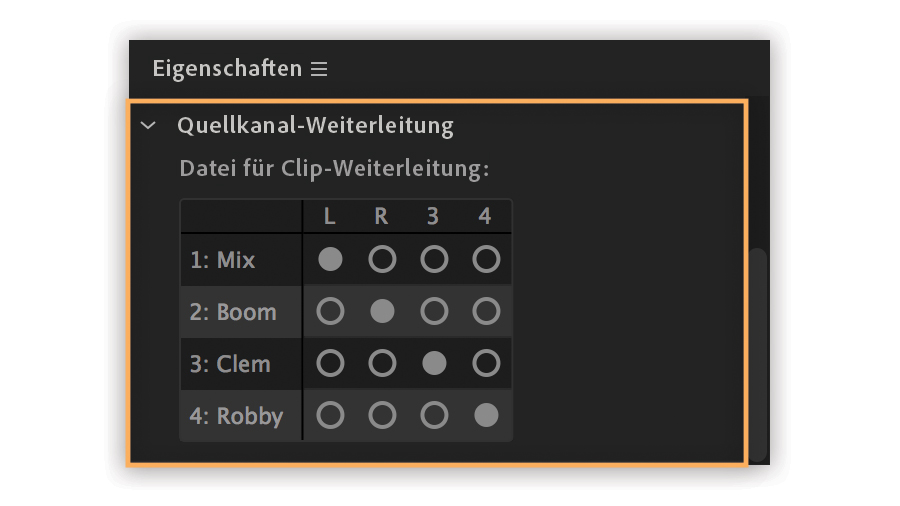Route 1: Mix to channel 3
This screenshot has height=506, width=900.
tap(434, 260)
